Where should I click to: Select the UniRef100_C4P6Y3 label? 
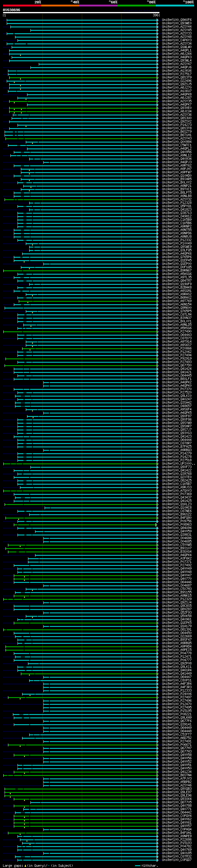click(177, 40)
